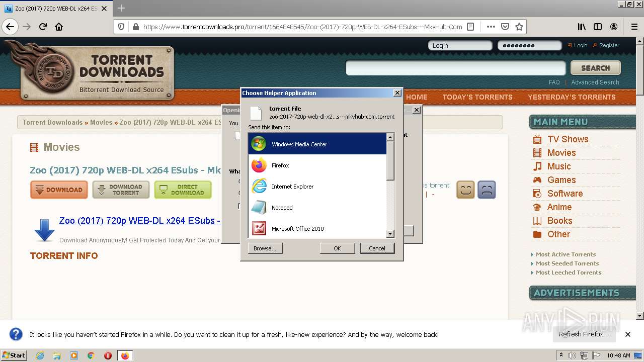The image size is (644, 362).
Task: Click the torrent search input box
Action: [456, 68]
